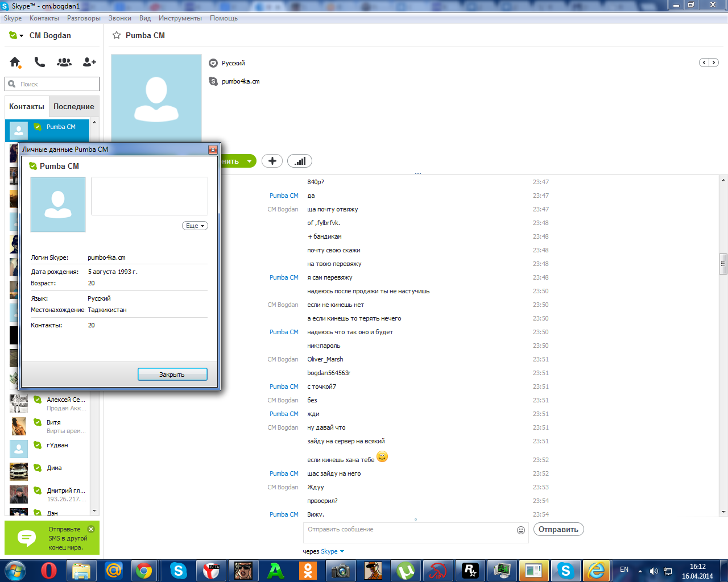Open the Помощь menu

click(x=224, y=18)
